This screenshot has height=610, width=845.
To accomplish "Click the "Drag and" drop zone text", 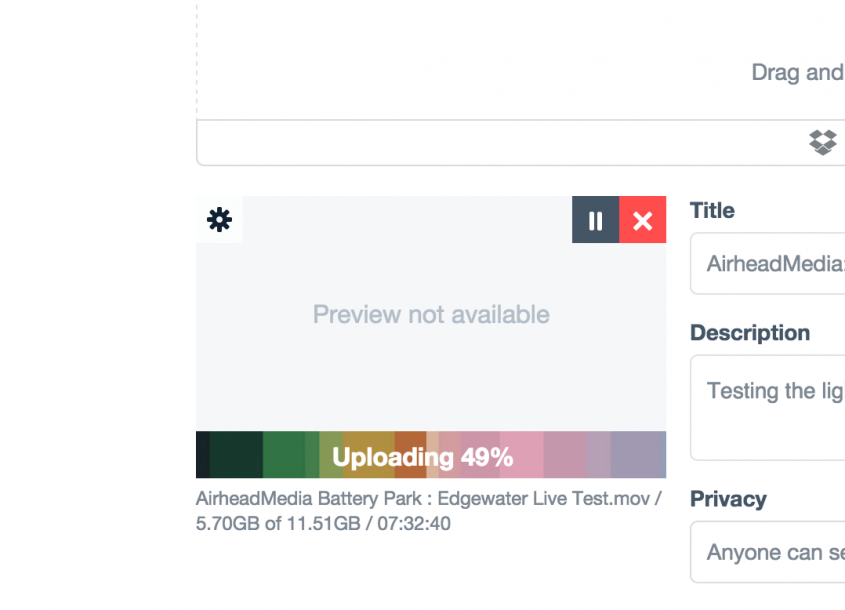I will click(x=796, y=73).
